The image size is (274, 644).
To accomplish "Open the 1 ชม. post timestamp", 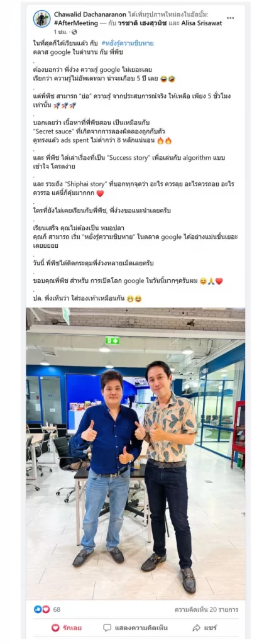I will click(62, 31).
